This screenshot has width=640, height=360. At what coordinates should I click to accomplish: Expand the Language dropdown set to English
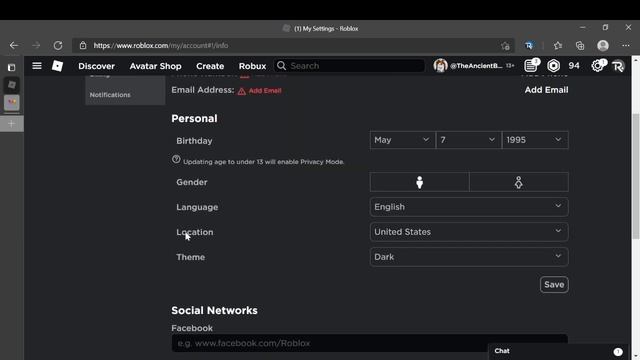click(x=469, y=207)
